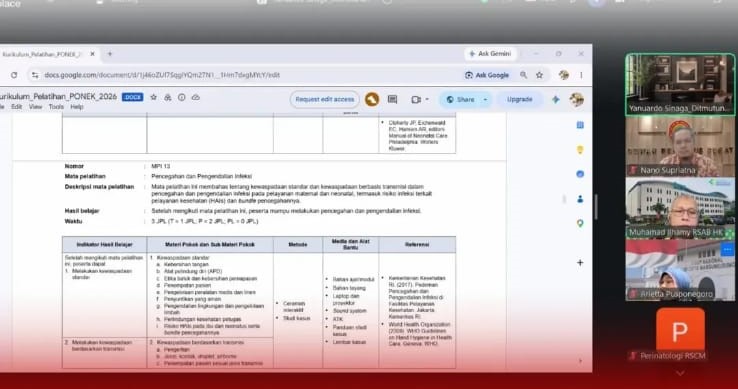Viewport: 738px width, 389px height.
Task: Open document info icon beside title
Action: pyautogui.click(x=182, y=97)
